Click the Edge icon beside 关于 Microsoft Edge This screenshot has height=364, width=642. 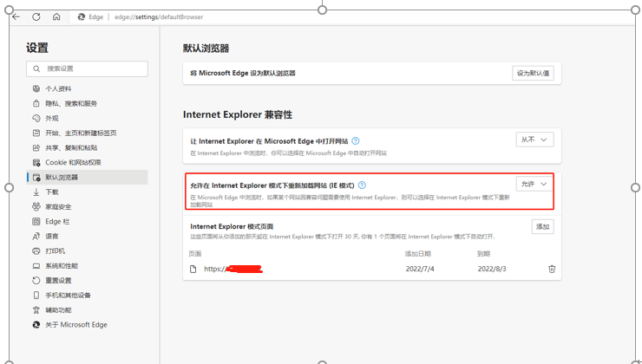36,325
